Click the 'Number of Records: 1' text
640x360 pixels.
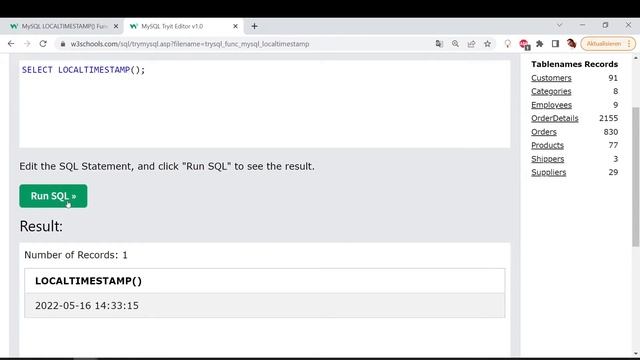[x=76, y=255]
